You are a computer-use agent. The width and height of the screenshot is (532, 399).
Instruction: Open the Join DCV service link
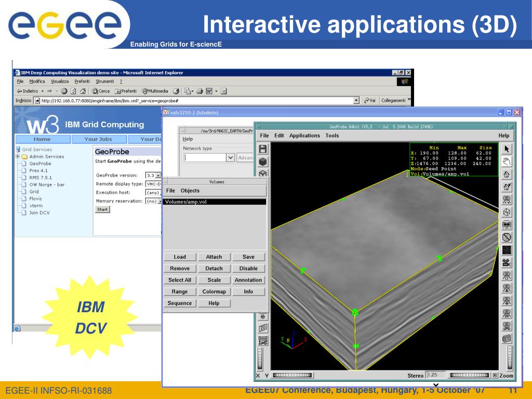point(39,212)
